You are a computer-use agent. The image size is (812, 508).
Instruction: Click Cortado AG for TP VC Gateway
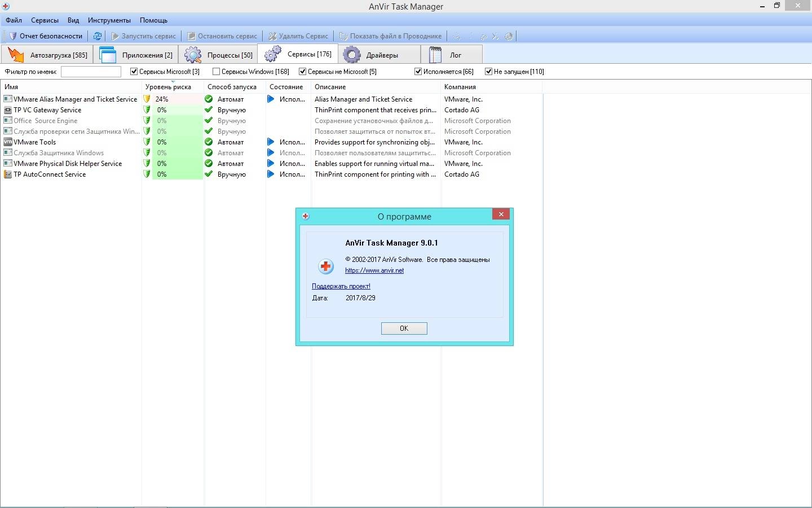(x=462, y=110)
